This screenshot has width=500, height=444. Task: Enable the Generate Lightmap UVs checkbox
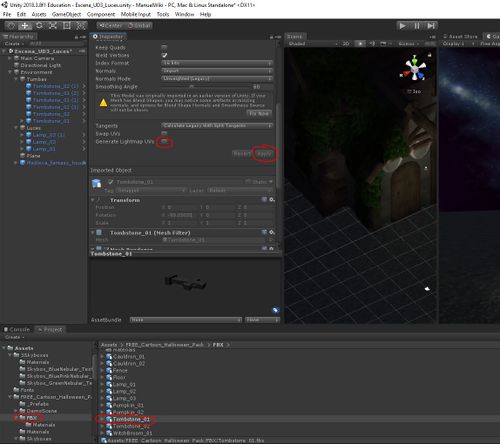(164, 142)
